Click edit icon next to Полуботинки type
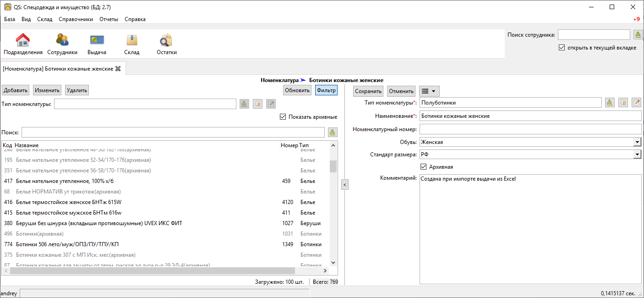The width and height of the screenshot is (644, 298). tap(636, 103)
